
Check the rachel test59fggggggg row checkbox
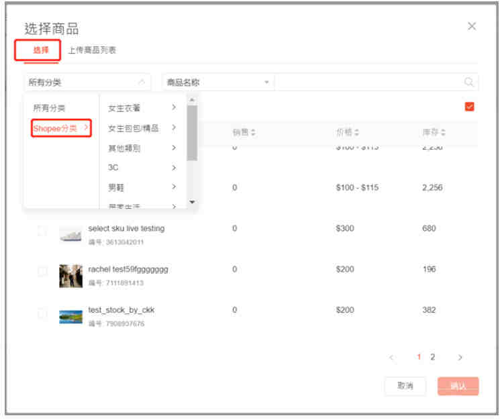[x=42, y=271]
